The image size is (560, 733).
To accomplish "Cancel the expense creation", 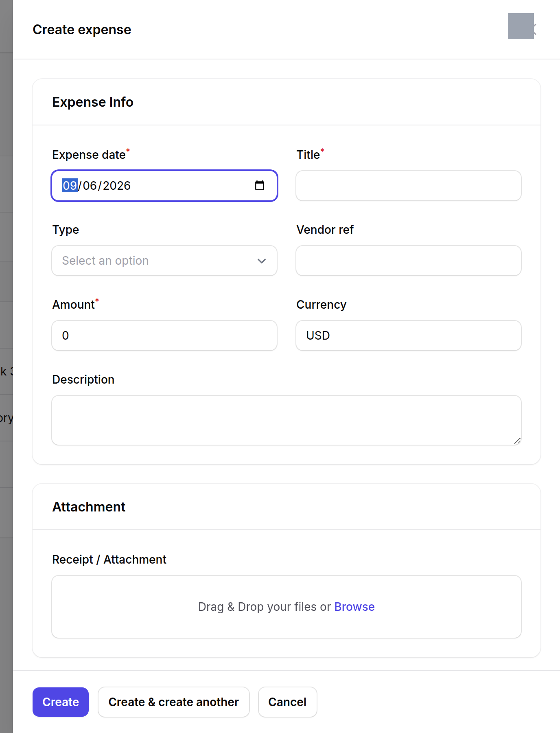I will [287, 702].
